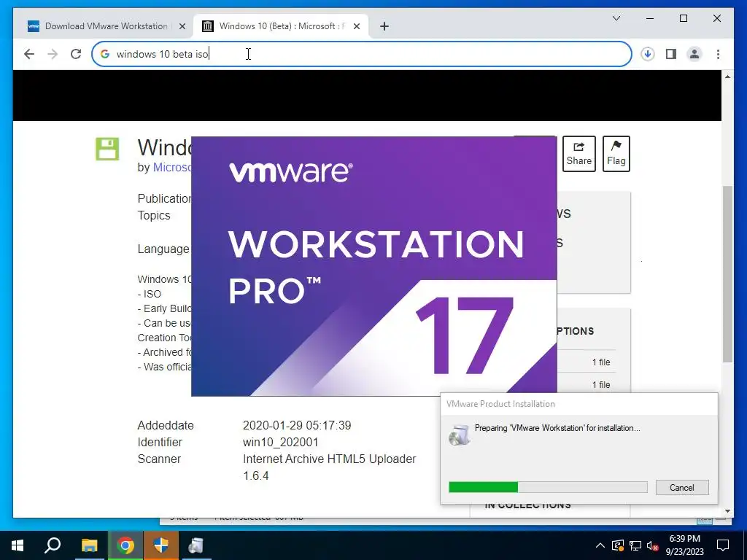This screenshot has height=560, width=747.
Task: Click the muted volume tray icon
Action: tap(653, 545)
